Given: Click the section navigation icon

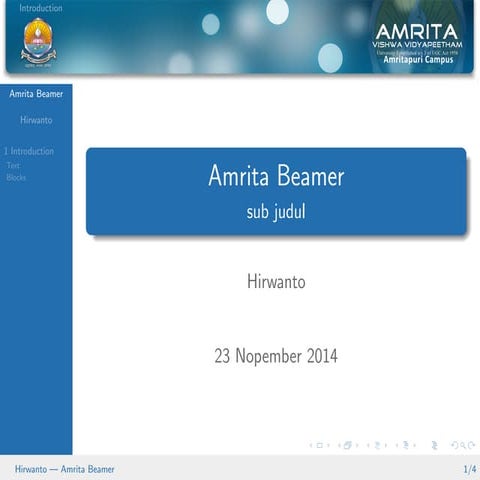Looking at the screenshot, I should (406, 445).
